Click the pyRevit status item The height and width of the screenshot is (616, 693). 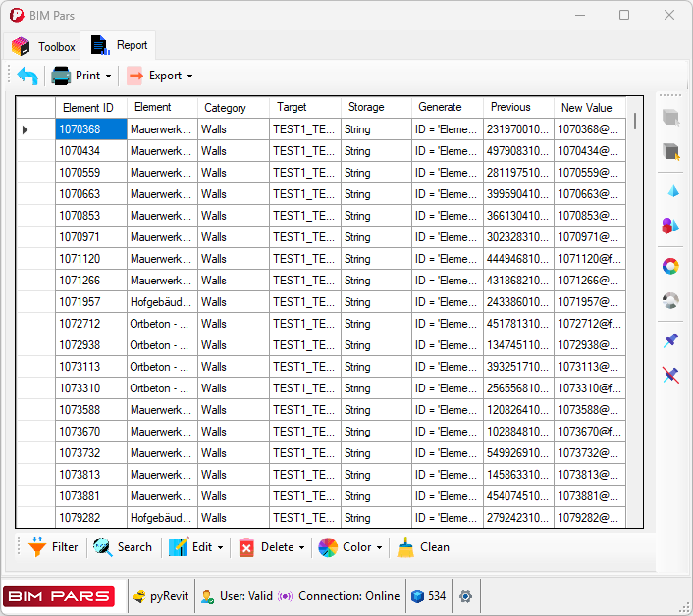click(161, 596)
